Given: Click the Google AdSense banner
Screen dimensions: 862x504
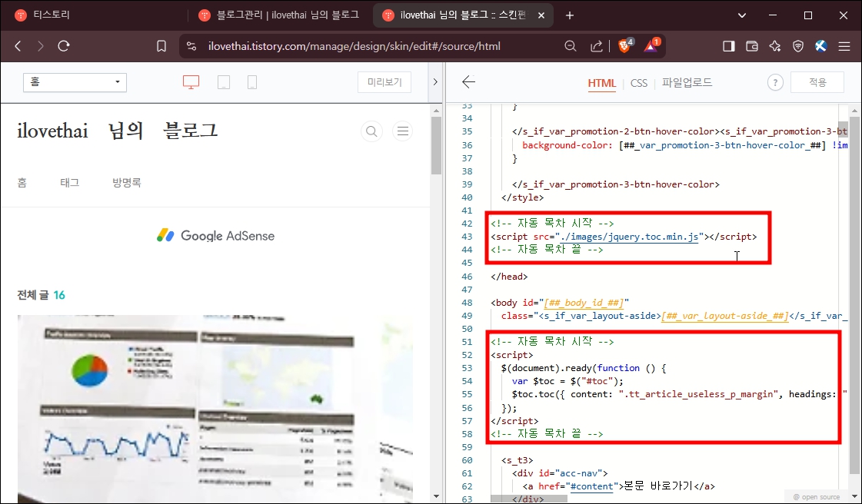Looking at the screenshot, I should click(x=215, y=236).
